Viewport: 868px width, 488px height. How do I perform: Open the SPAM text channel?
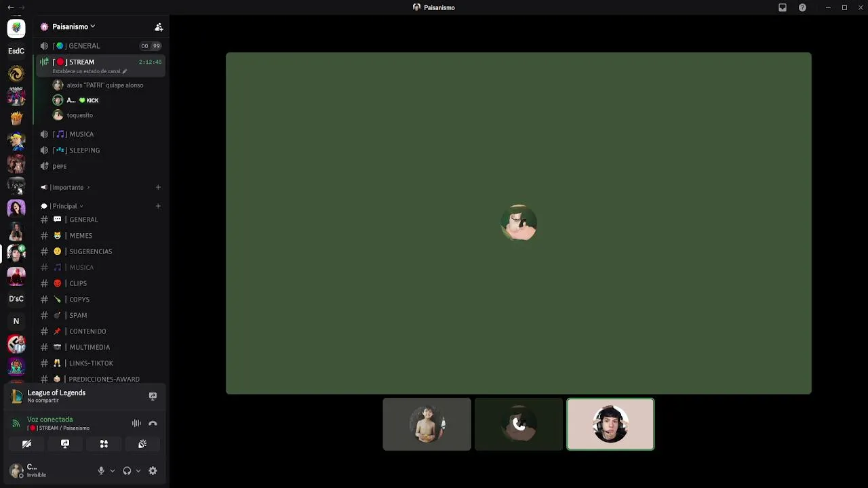tap(100, 315)
